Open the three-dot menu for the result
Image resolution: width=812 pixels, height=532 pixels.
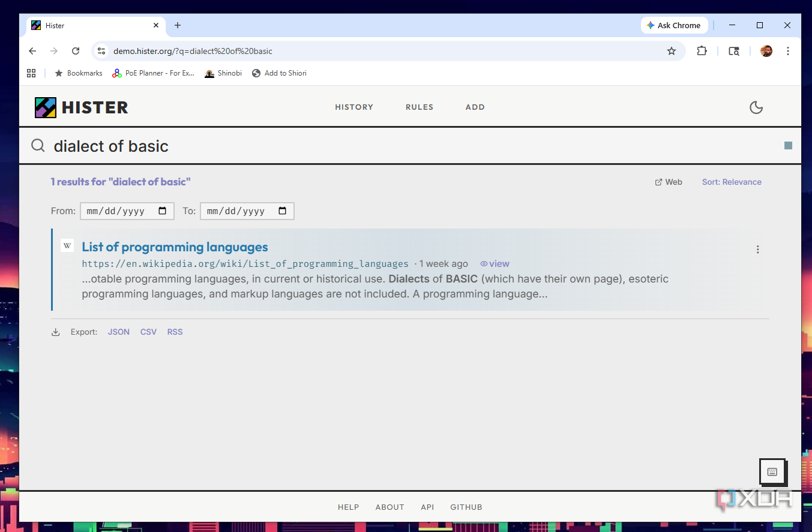coord(758,250)
